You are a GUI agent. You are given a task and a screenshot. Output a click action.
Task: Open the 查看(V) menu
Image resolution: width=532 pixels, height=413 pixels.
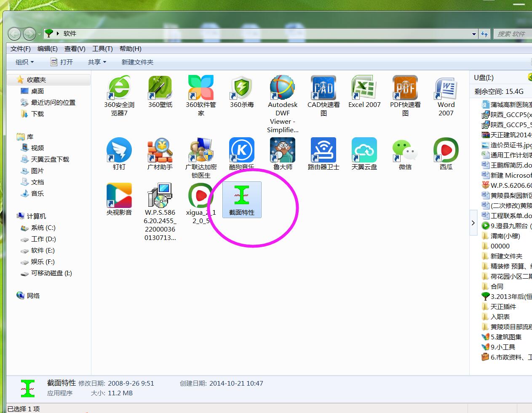tap(75, 49)
